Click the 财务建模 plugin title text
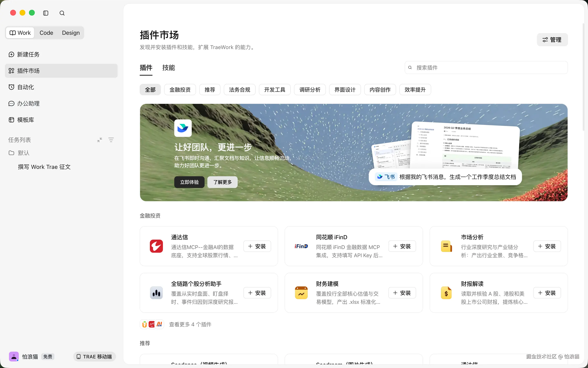 coord(327,284)
